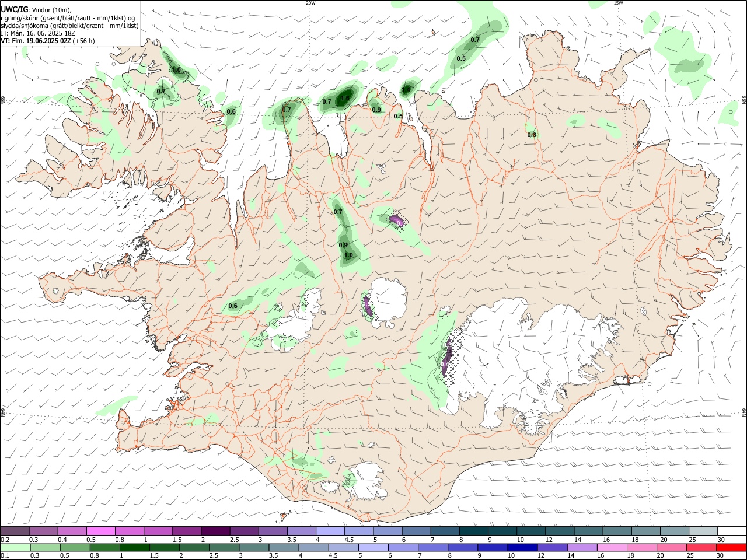Image resolution: width=747 pixels, height=560 pixels.
Task: Pick the pale grey swatch between 25 and 30 in upper row
Action: point(703,531)
